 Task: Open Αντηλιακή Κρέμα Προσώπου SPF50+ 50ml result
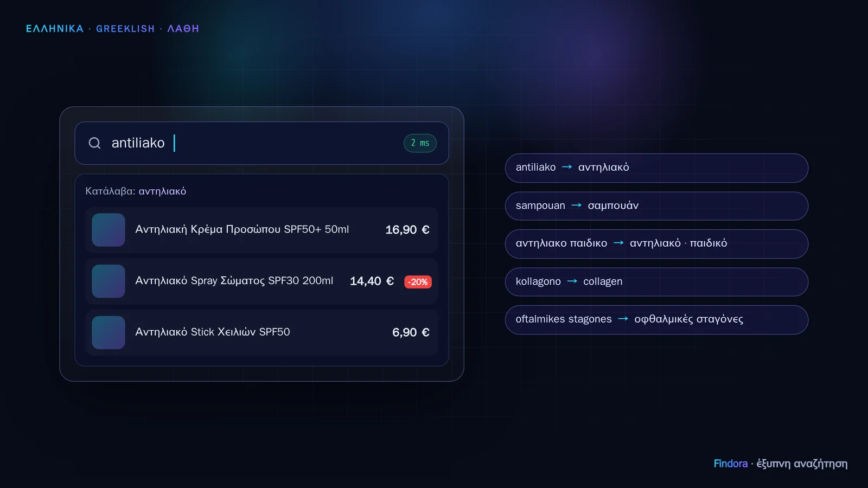(x=261, y=230)
